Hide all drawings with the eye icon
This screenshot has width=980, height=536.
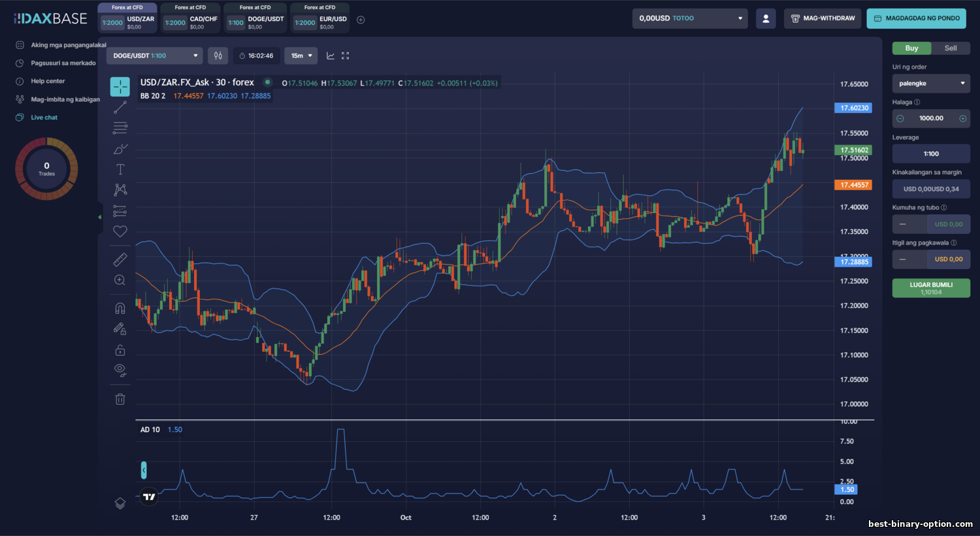120,370
